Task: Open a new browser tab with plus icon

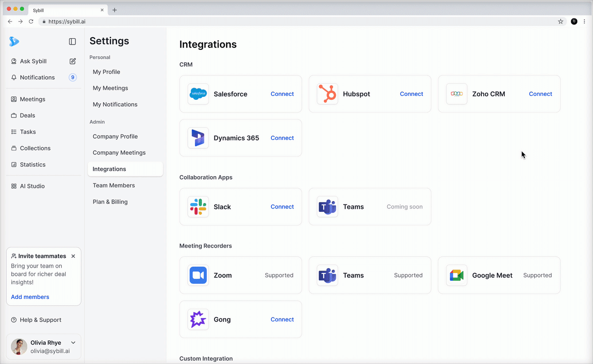Action: point(115,10)
